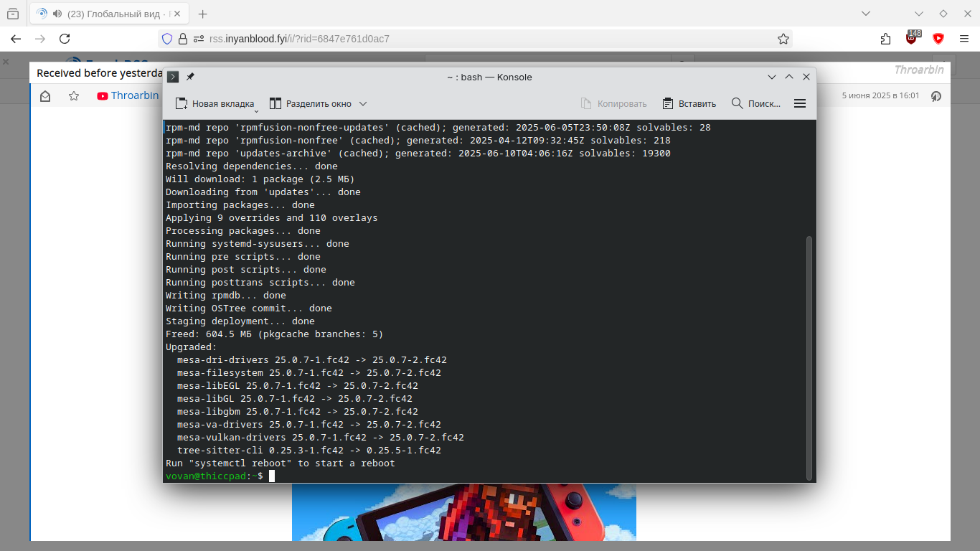This screenshot has width=980, height=551.
Task: Click firefox back arrow
Action: pos(16,39)
